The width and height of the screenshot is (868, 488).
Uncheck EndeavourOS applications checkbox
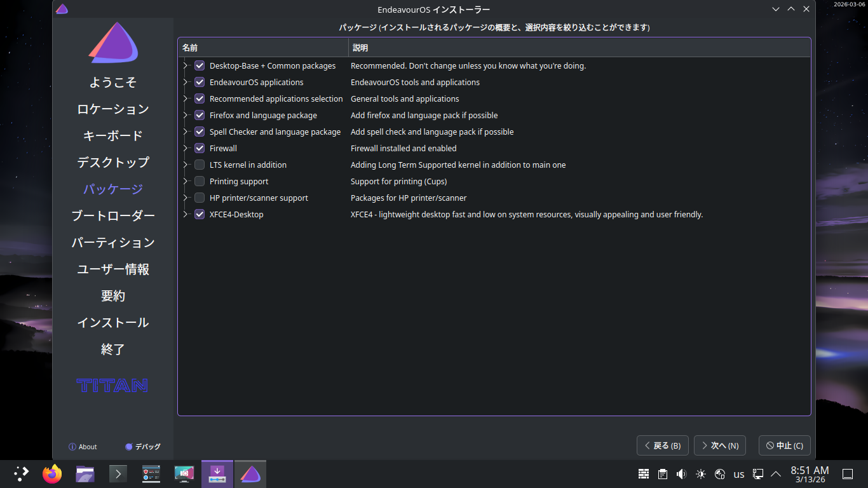(x=200, y=82)
